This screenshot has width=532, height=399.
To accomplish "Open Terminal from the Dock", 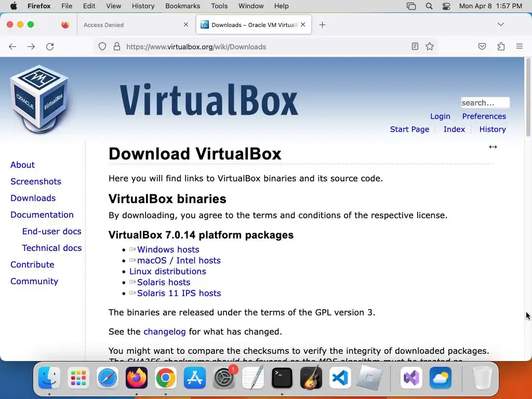I will tap(282, 378).
